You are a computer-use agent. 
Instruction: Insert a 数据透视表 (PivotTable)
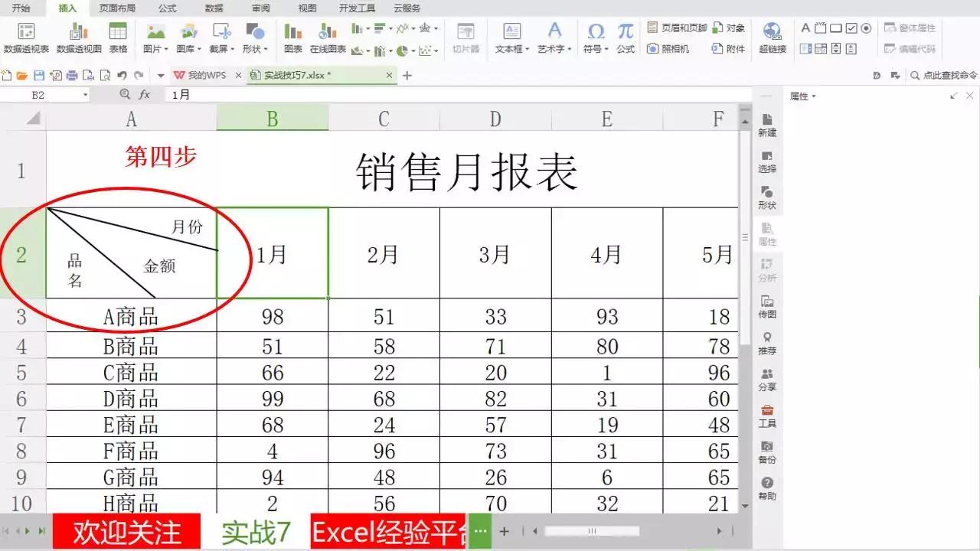tap(26, 37)
